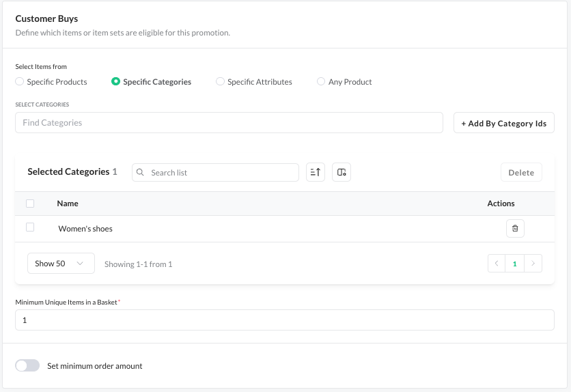Click the Delete button

pos(521,172)
